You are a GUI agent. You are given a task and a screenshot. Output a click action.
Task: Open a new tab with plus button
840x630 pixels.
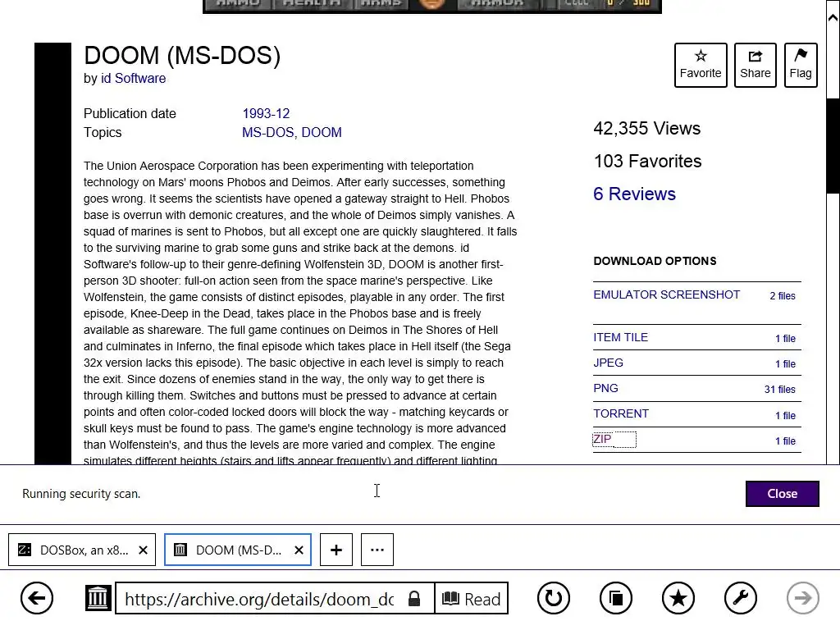[x=336, y=550]
